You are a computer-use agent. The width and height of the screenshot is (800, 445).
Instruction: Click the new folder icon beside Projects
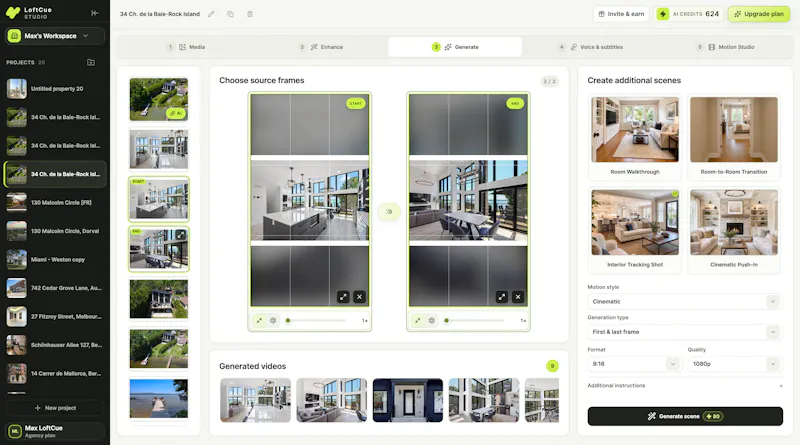click(x=91, y=62)
